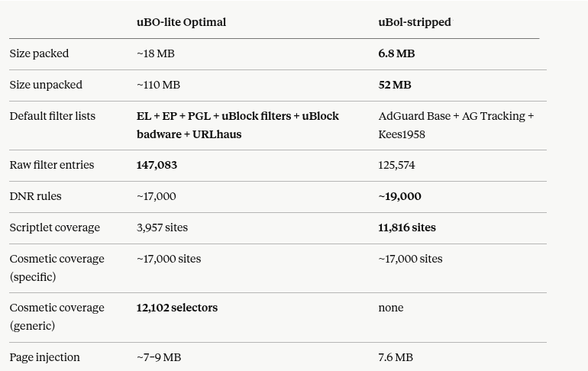Click the 11,816 sites scriptlet value
The height and width of the screenshot is (371, 588).
coord(407,227)
